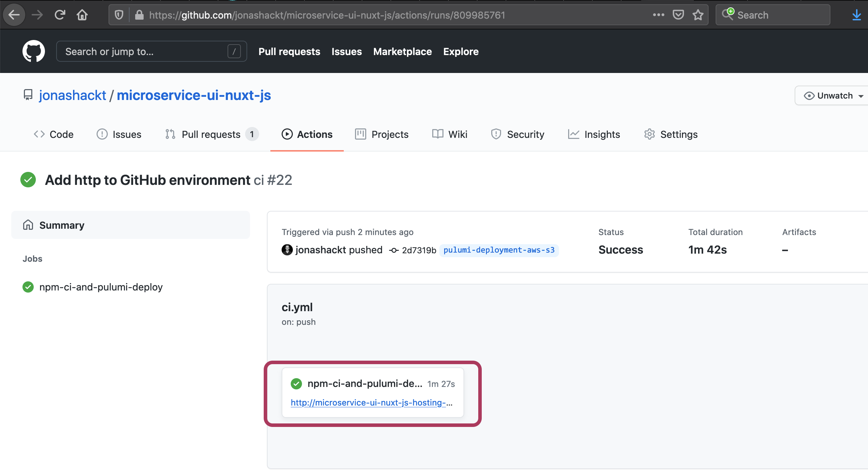Click the GitHub octocat logo
Viewport: 868px width, 475px height.
pyautogui.click(x=34, y=51)
